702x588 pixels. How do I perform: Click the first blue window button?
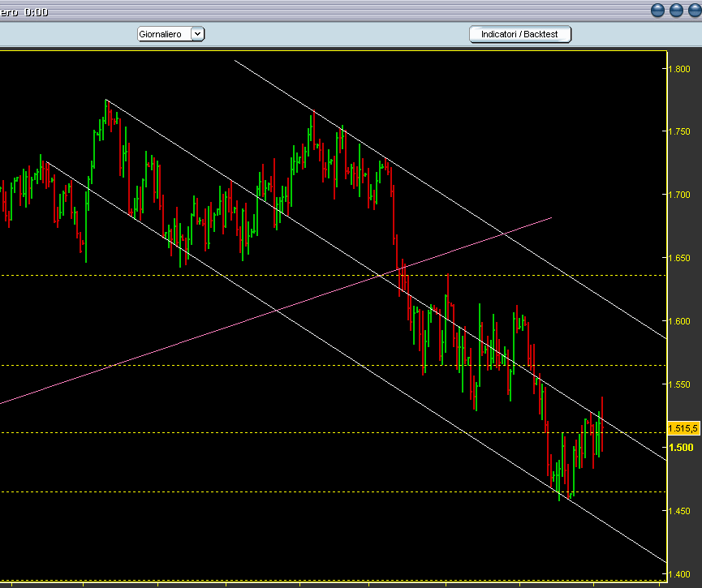pos(657,10)
